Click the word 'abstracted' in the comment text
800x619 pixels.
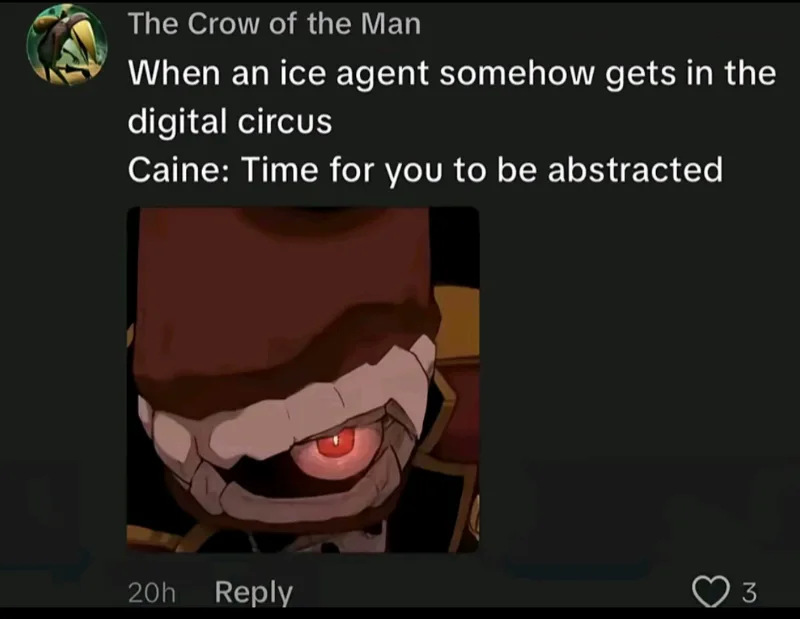coord(635,169)
